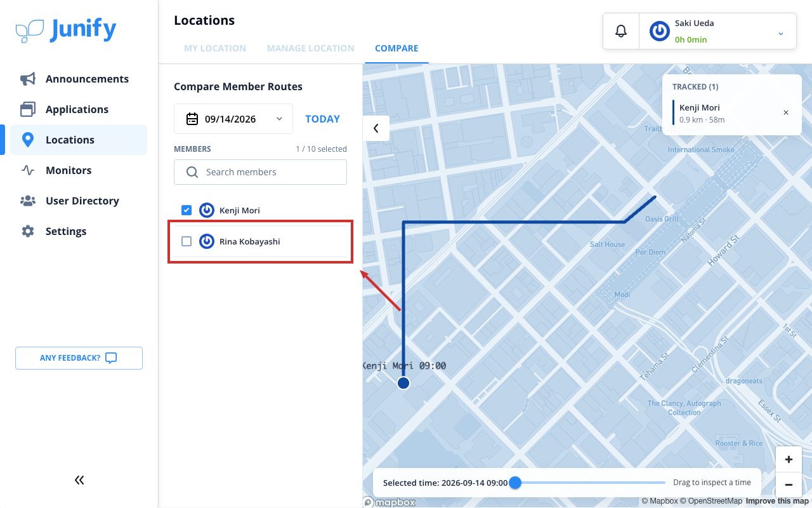Collapse the sidebar with double chevron
The height and width of the screenshot is (508, 812).
coord(79,480)
